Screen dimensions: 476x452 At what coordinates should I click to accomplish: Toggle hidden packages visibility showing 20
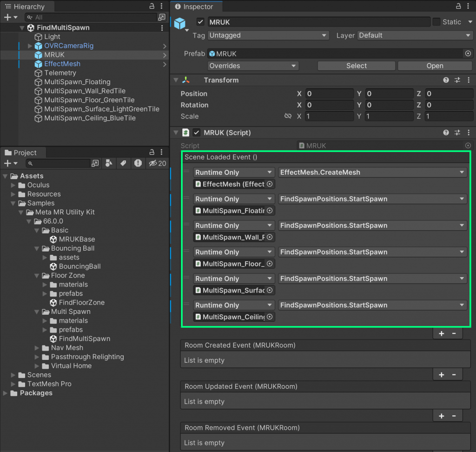click(x=157, y=163)
